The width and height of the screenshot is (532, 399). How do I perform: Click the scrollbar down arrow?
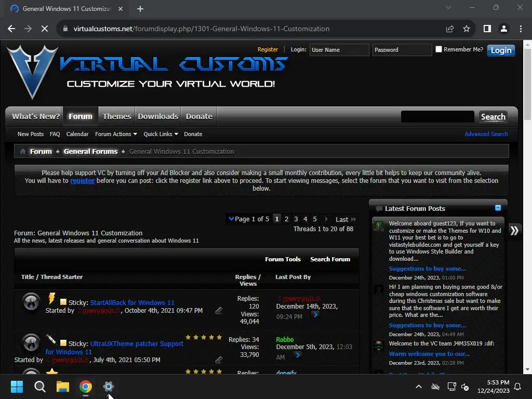(527, 369)
